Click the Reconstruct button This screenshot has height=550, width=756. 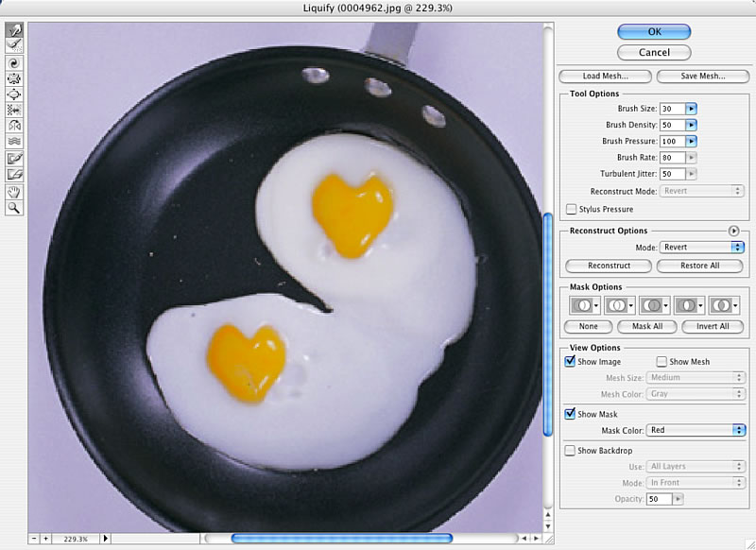coord(609,266)
